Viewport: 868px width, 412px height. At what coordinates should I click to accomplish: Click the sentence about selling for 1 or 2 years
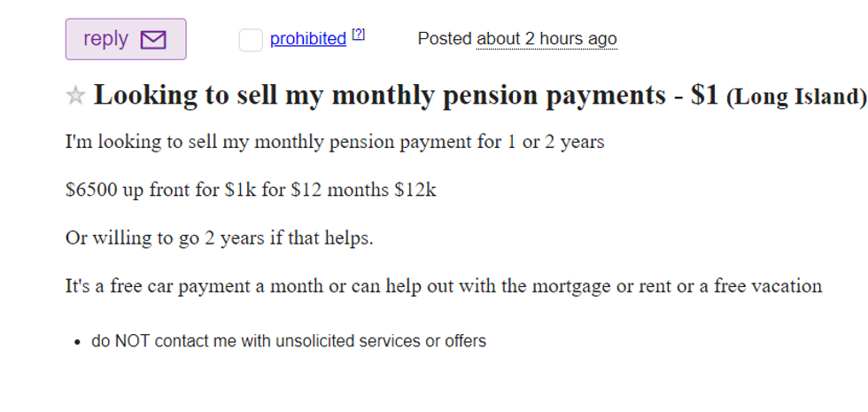pyautogui.click(x=335, y=143)
